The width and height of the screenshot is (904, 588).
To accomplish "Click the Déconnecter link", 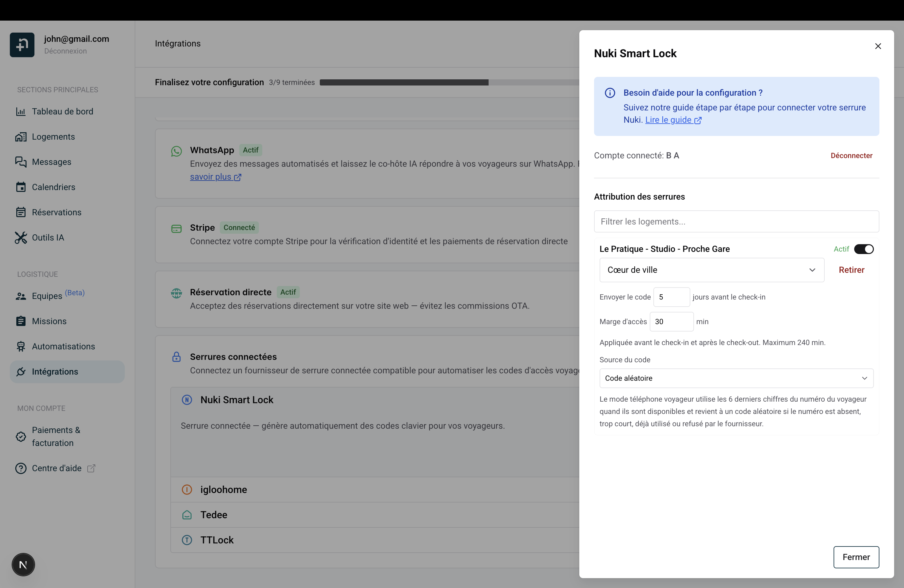I will click(x=851, y=155).
